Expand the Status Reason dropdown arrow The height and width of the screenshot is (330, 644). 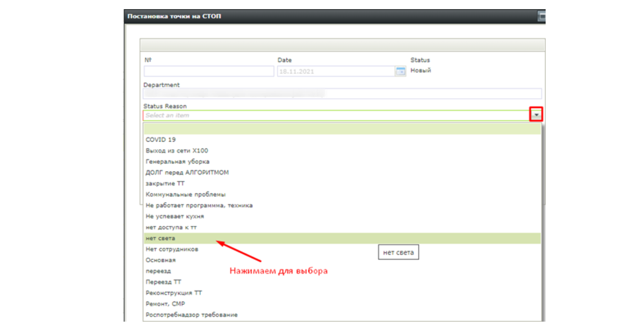click(x=536, y=115)
